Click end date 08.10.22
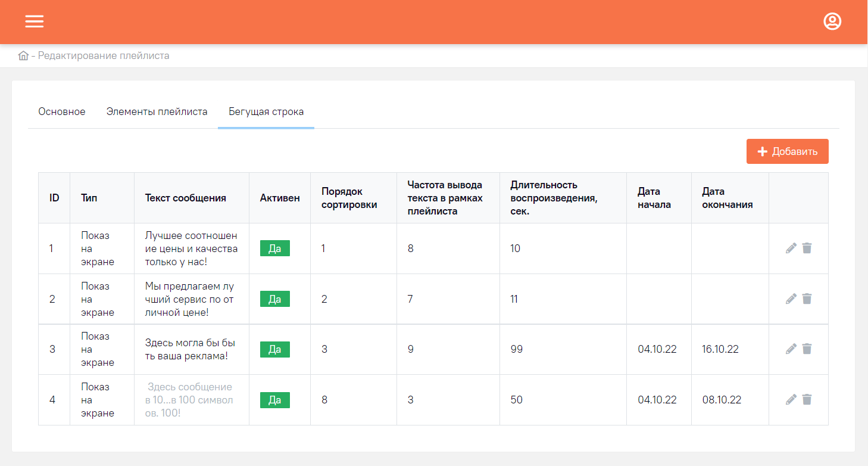The image size is (868, 466). [x=722, y=400]
